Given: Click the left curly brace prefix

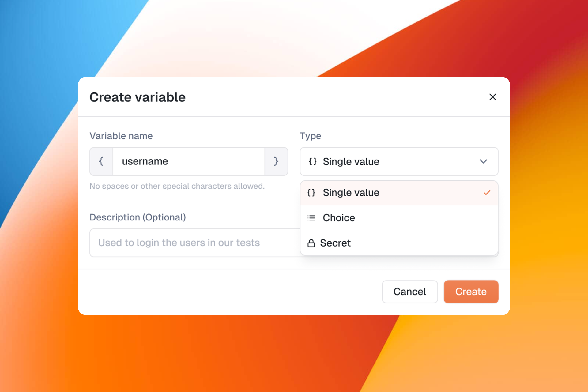Looking at the screenshot, I should (101, 161).
